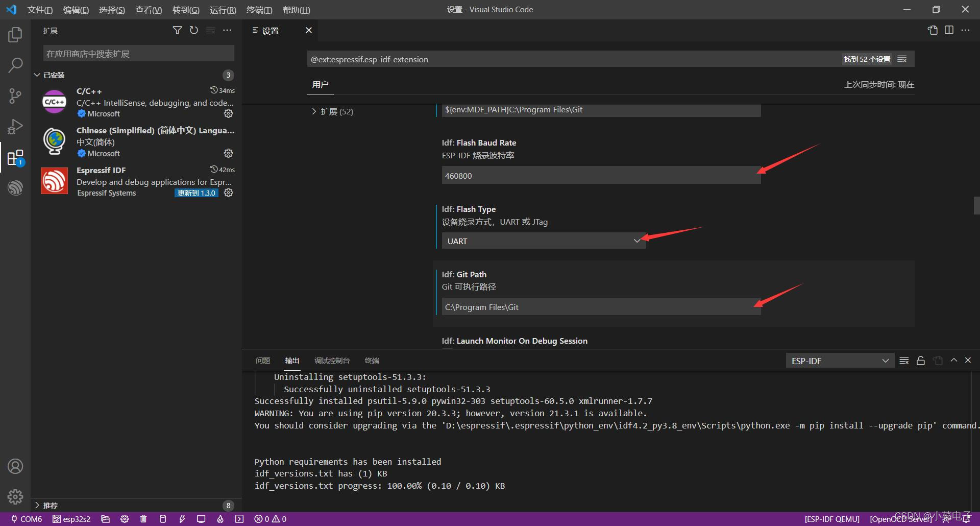980x526 pixels.
Task: Open Selection menu
Action: 112,10
